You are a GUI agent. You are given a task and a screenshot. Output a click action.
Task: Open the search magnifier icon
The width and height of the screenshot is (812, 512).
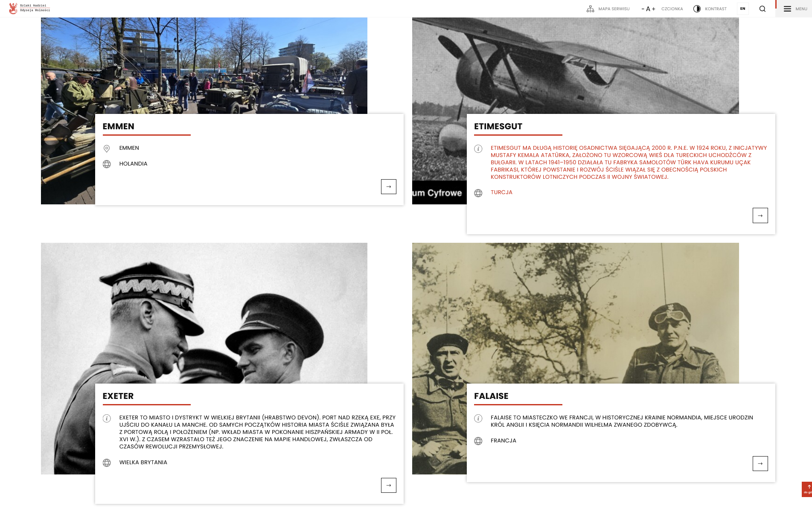(762, 9)
